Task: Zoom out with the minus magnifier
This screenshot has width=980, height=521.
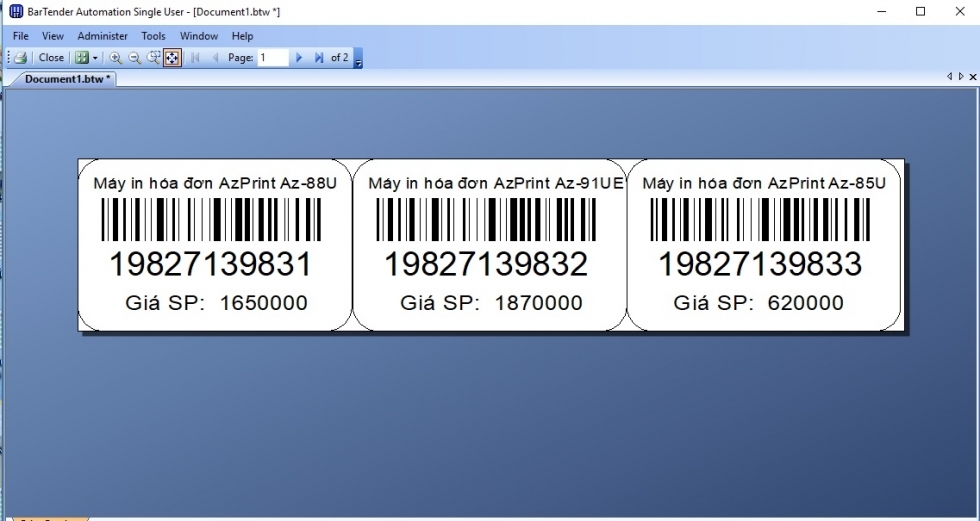Action: click(x=134, y=57)
